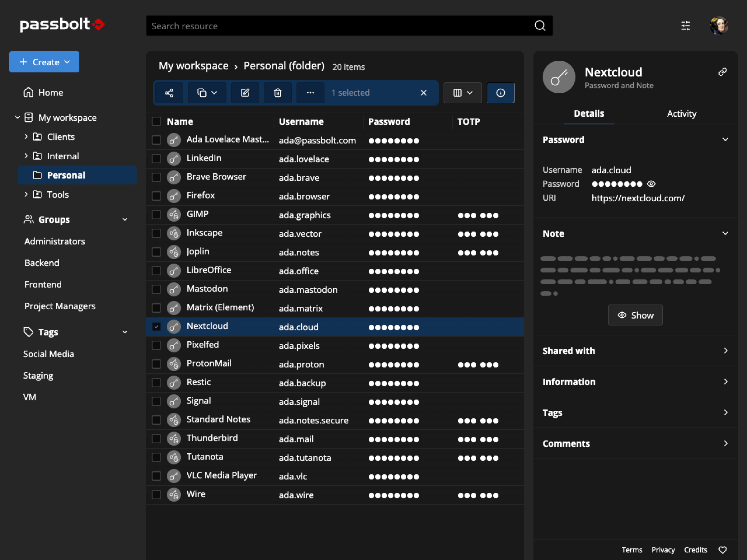Select the Details tab
This screenshot has width=747, height=560.
(x=589, y=114)
